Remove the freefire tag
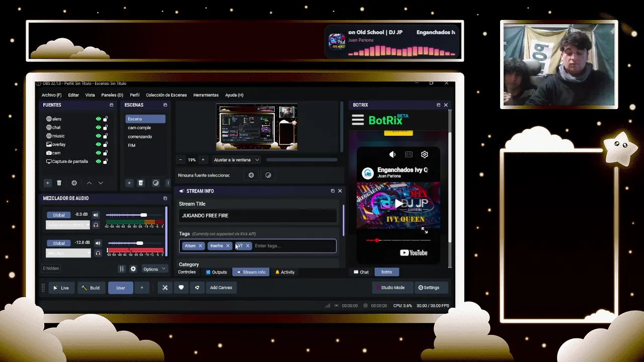Viewport: 644px width, 362px height. 228,246
